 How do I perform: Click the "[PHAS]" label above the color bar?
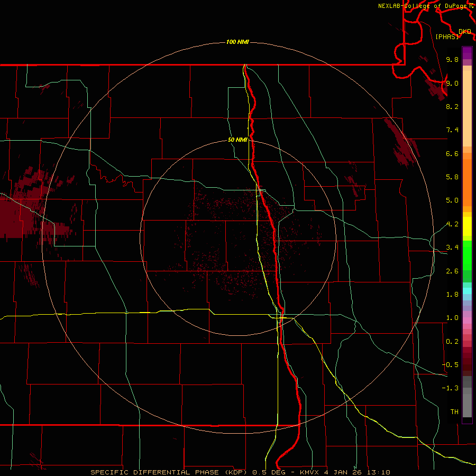coord(447,37)
